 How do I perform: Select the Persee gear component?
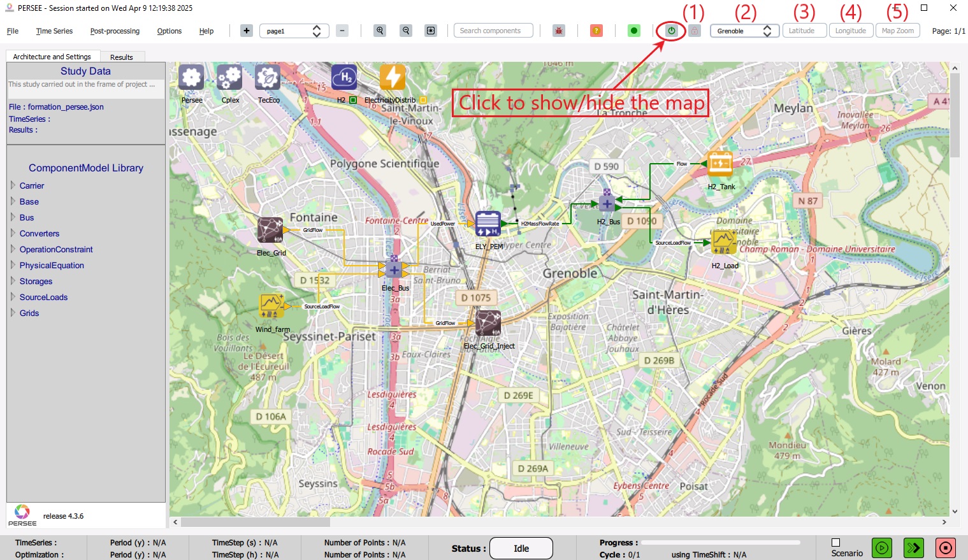(x=191, y=78)
